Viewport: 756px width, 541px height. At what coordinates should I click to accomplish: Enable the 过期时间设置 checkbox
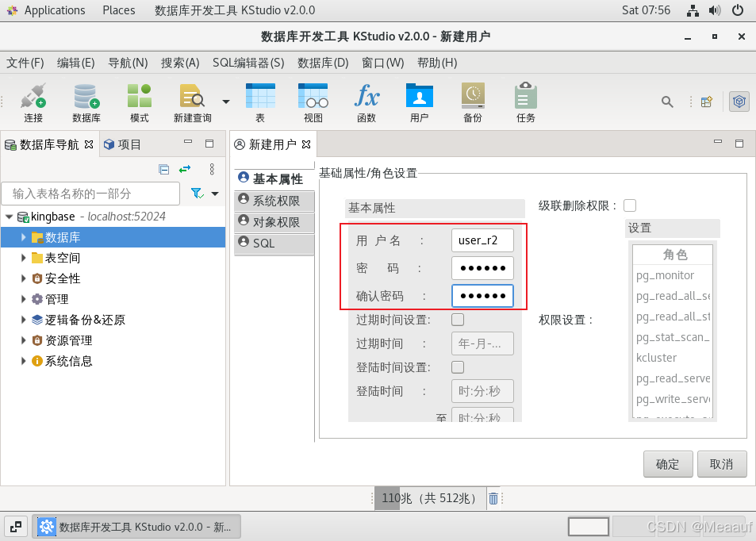point(458,319)
